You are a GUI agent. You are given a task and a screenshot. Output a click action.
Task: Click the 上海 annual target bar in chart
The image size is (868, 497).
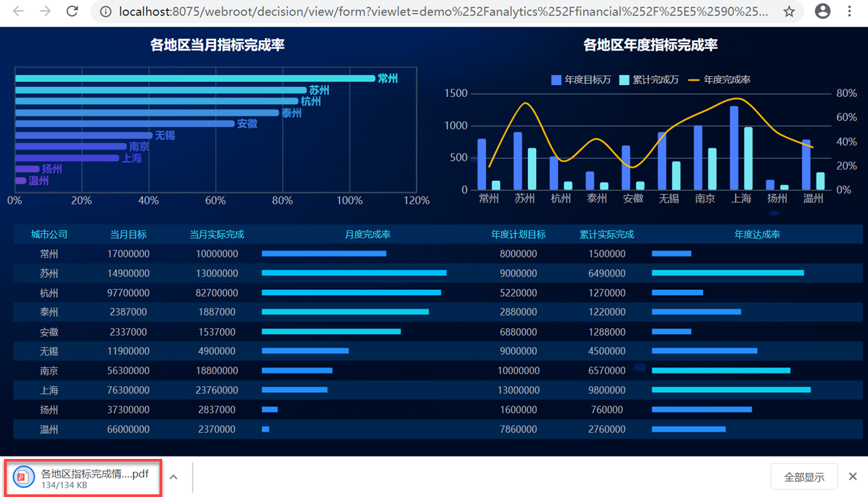(x=734, y=148)
